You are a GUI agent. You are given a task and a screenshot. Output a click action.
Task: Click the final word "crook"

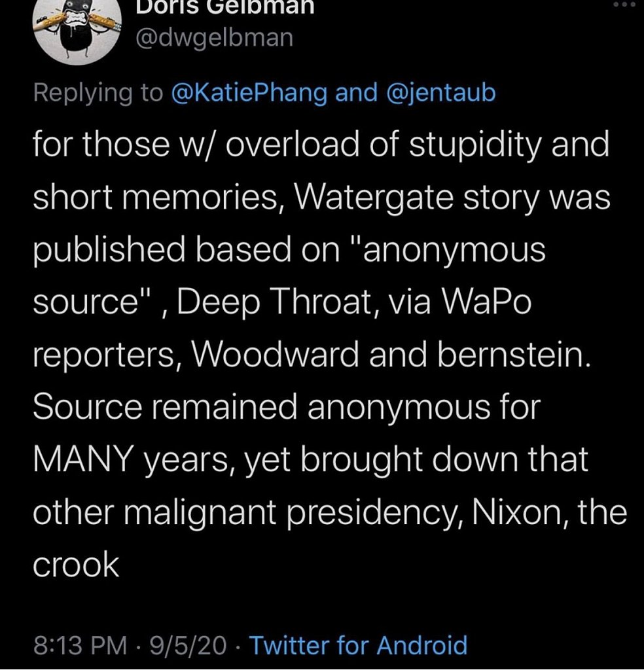coord(76,566)
